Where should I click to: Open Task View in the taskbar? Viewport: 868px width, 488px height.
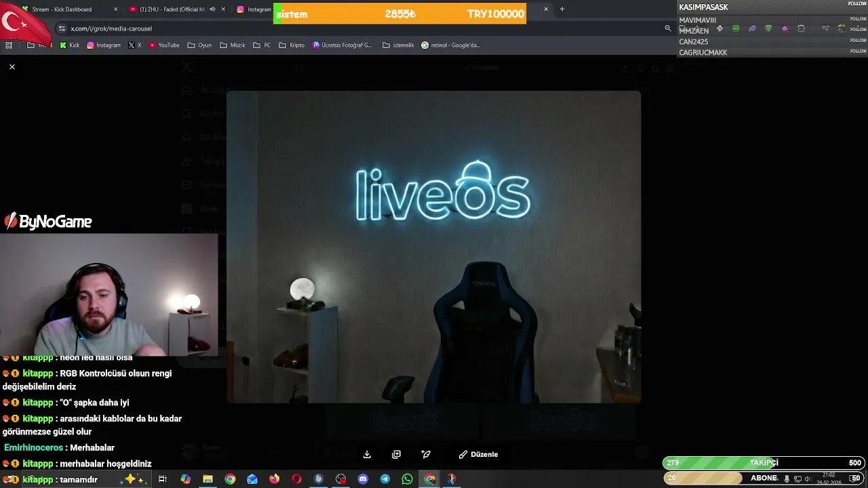(163, 479)
